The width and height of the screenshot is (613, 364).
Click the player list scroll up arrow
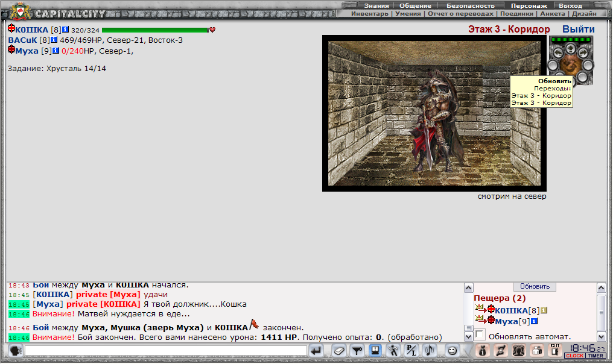pyautogui.click(x=602, y=288)
